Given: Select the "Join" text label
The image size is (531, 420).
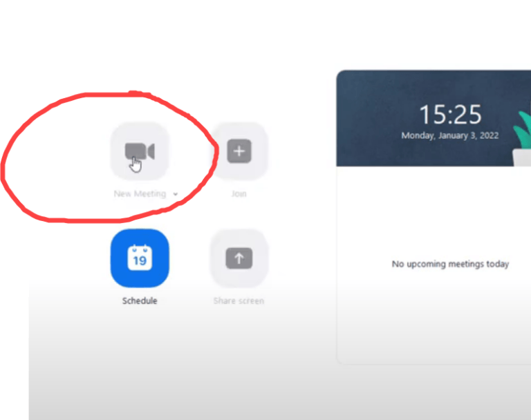Looking at the screenshot, I should [239, 194].
